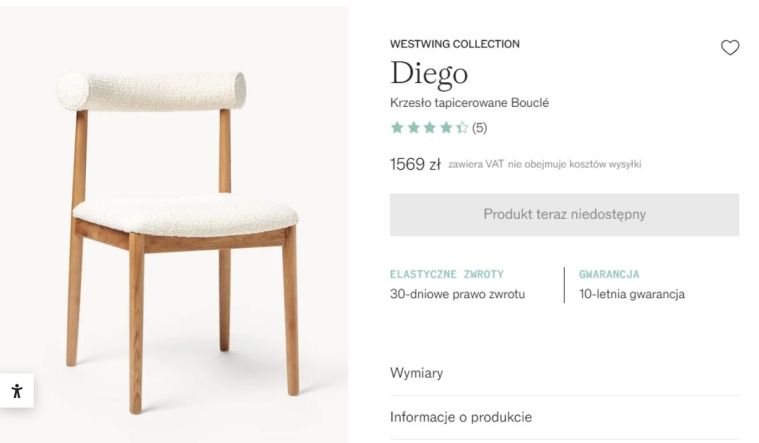Viewport: 759px width, 443px height.
Task: Open the Westwing Collection brand link
Action: [455, 44]
